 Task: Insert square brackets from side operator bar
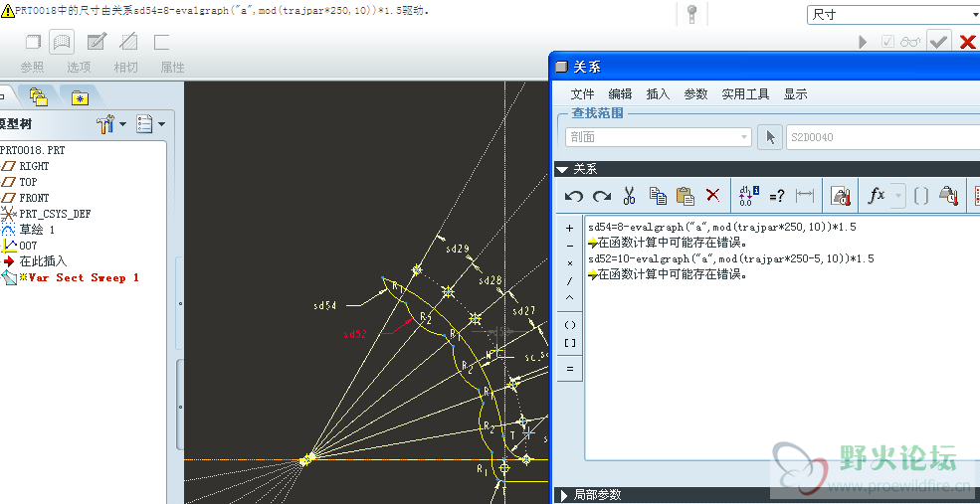[x=569, y=342]
